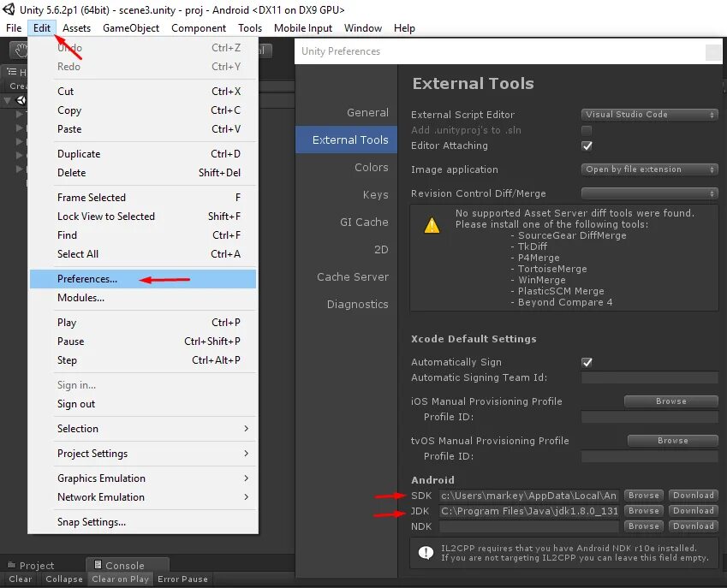This screenshot has height=588, width=727.
Task: Click the empty NDK path field
Action: click(x=528, y=526)
